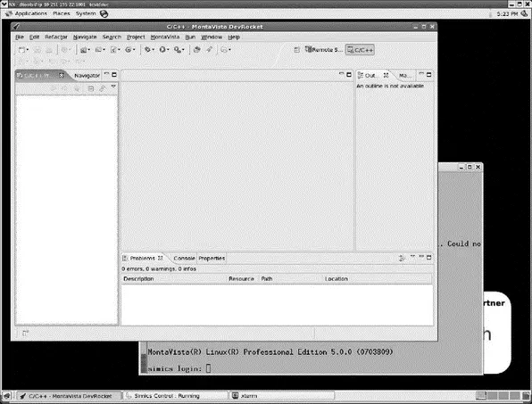The height and width of the screenshot is (404, 532).
Task: Click the New file wizard icon
Action: tap(21, 50)
